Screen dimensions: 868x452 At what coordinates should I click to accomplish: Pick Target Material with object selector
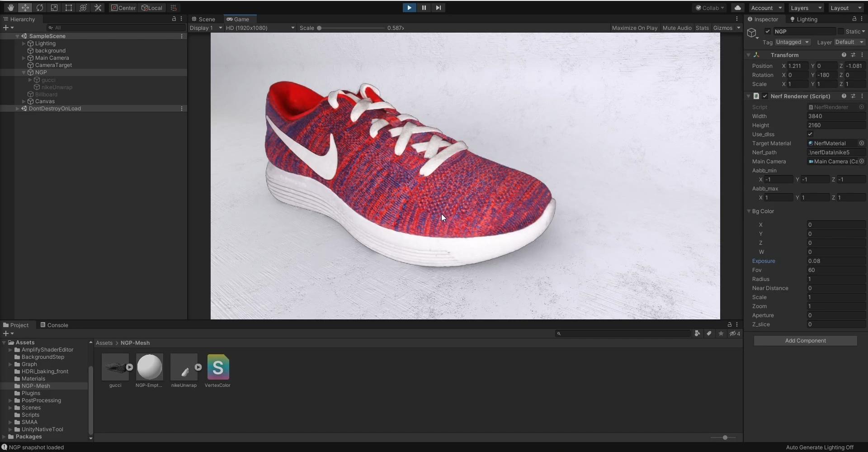click(862, 143)
